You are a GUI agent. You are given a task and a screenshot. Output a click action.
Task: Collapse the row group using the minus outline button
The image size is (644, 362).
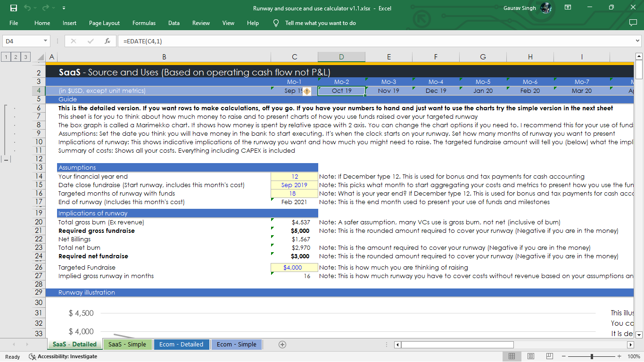coord(5,159)
